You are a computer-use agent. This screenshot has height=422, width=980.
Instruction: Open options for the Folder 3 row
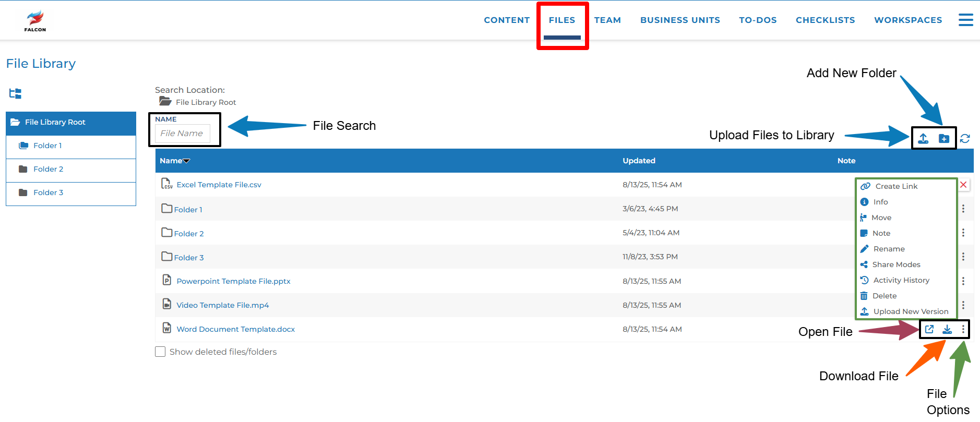[963, 257]
